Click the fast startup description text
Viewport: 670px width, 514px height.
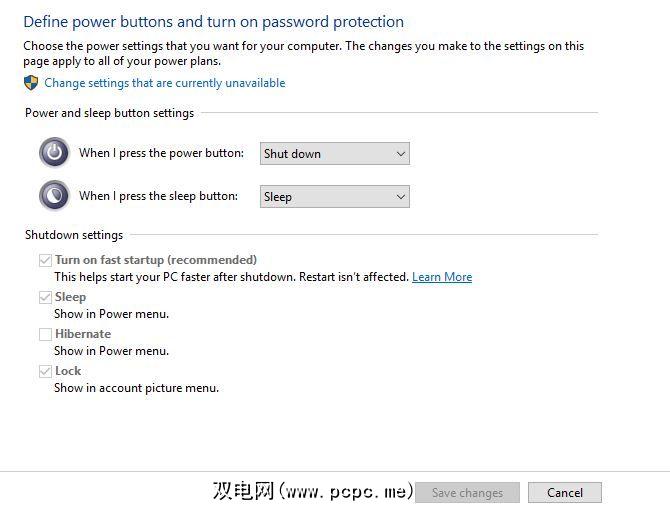tap(231, 277)
